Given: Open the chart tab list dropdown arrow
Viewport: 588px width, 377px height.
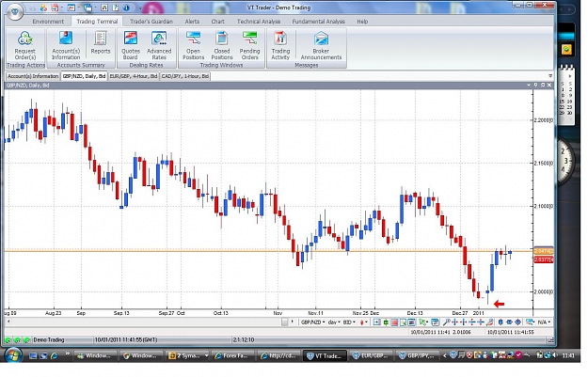Looking at the screenshot, I should 550,76.
